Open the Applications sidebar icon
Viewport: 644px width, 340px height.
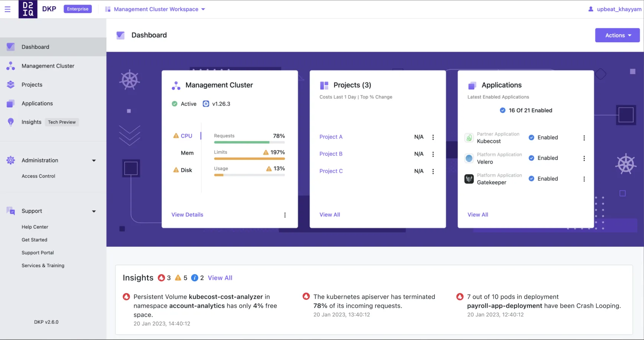(x=10, y=103)
